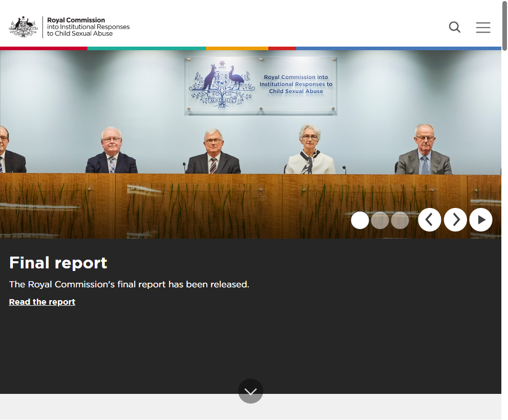Open the site search magnifier icon
This screenshot has height=420, width=508.
point(454,27)
